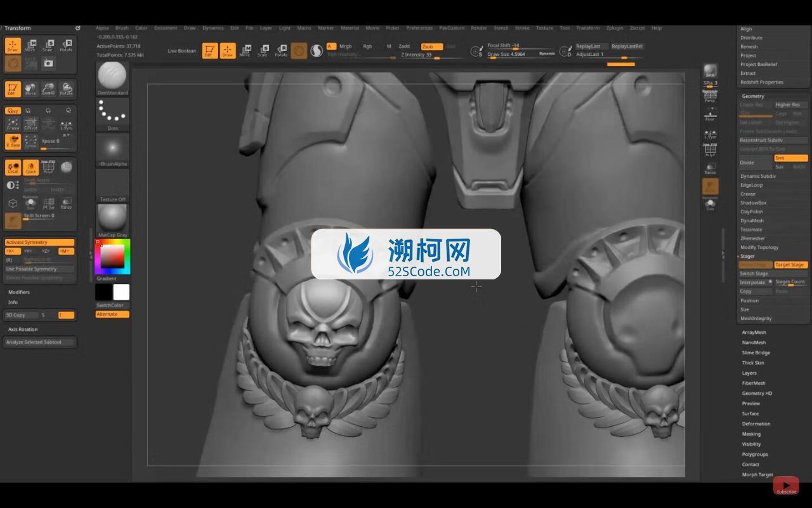
Task: Toggle the Smt smooth option
Action: [x=790, y=158]
